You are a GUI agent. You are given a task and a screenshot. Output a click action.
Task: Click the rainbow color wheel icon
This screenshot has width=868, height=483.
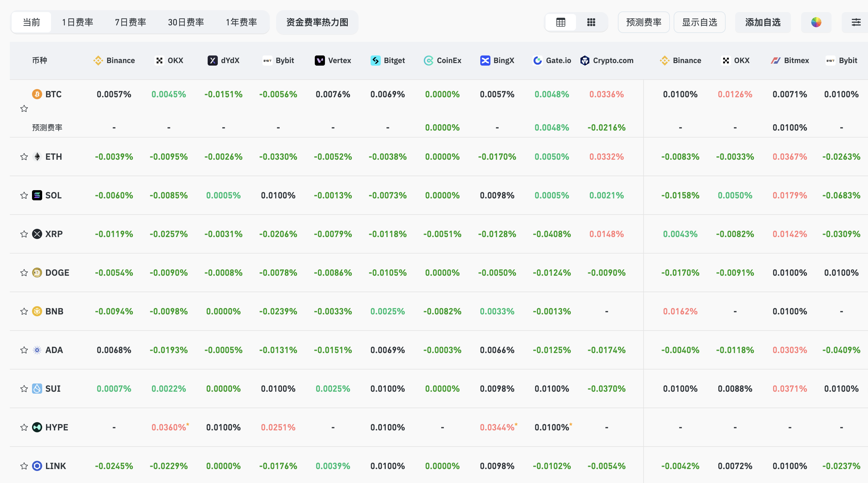[816, 22]
